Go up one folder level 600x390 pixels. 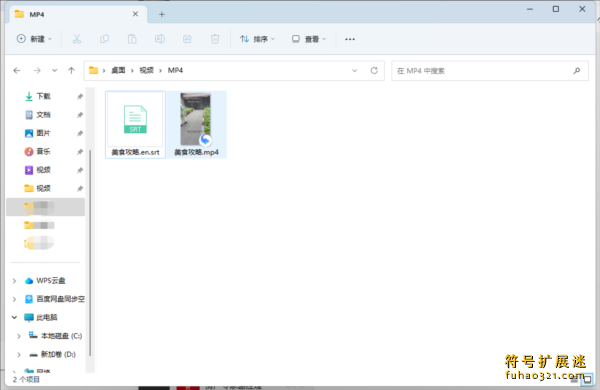click(x=71, y=70)
